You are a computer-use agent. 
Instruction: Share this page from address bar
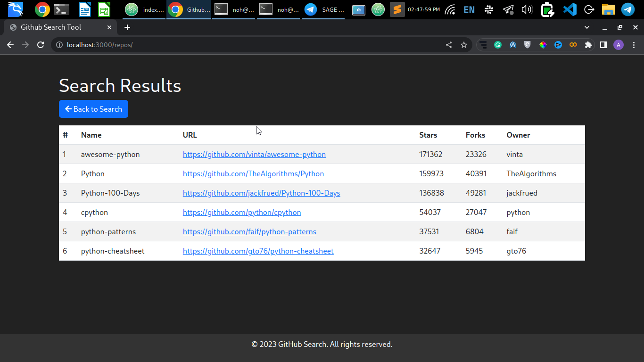click(449, 45)
